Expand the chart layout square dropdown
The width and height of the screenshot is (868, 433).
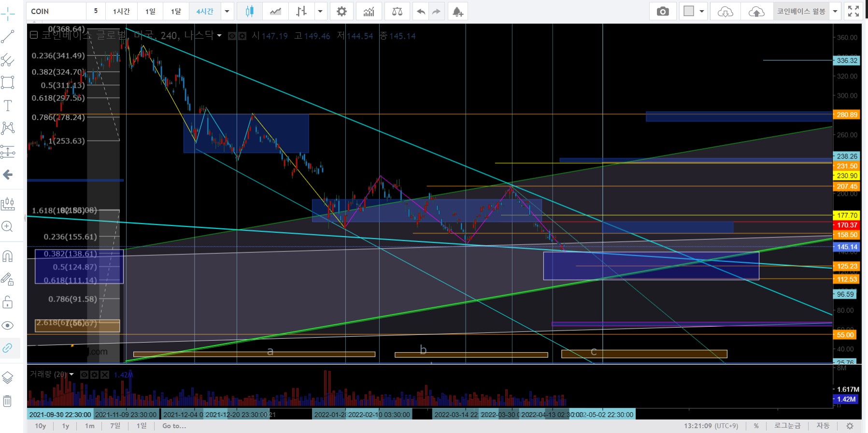point(701,11)
